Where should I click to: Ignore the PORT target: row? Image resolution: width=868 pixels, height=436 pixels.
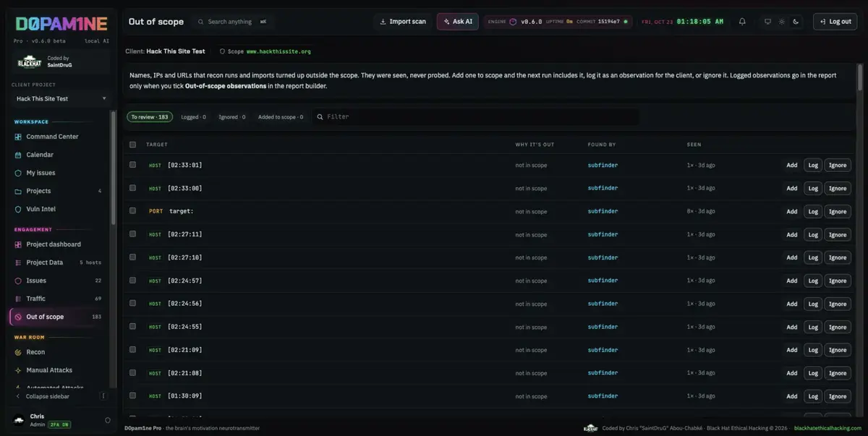point(838,211)
